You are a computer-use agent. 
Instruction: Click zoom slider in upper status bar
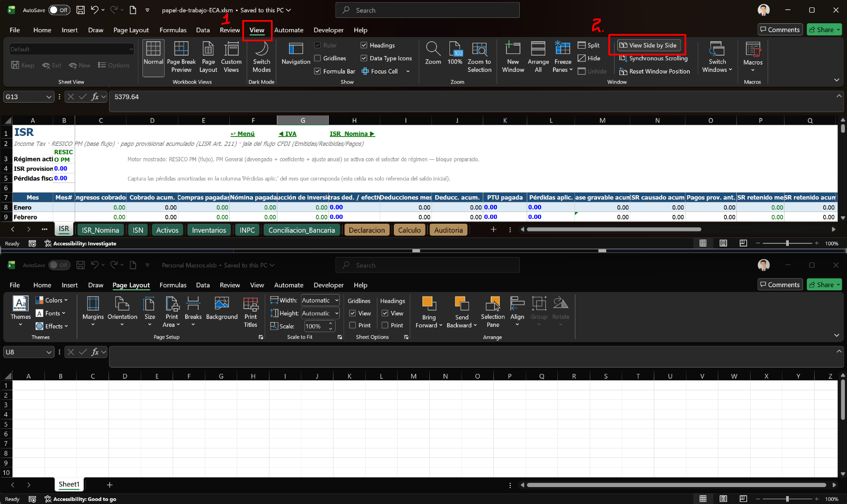tap(787, 243)
